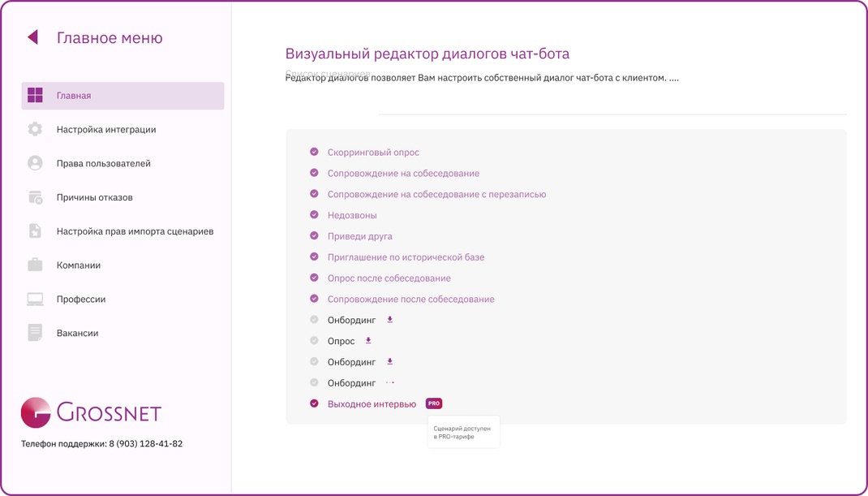Toggle the Приведи друга checkmark

click(314, 235)
